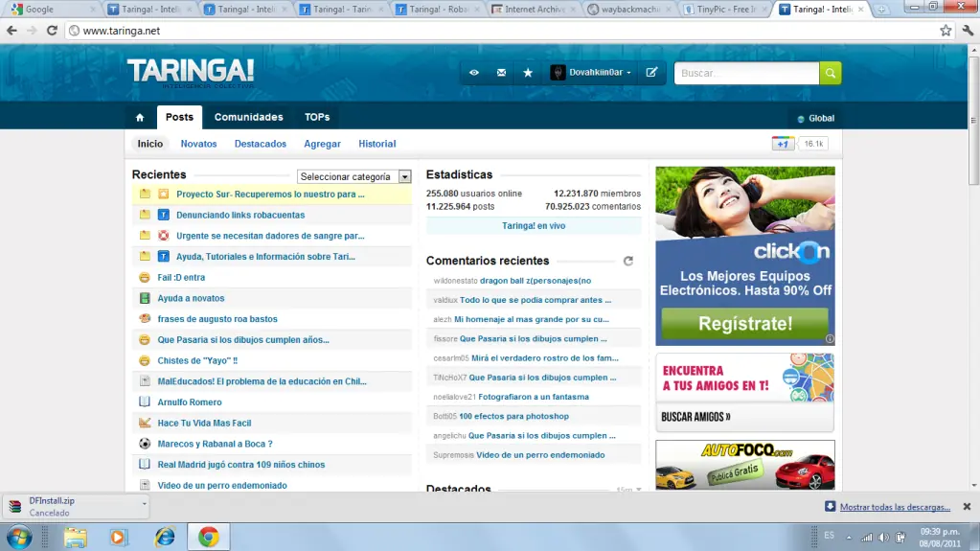Toggle the Global region selector

click(x=815, y=118)
